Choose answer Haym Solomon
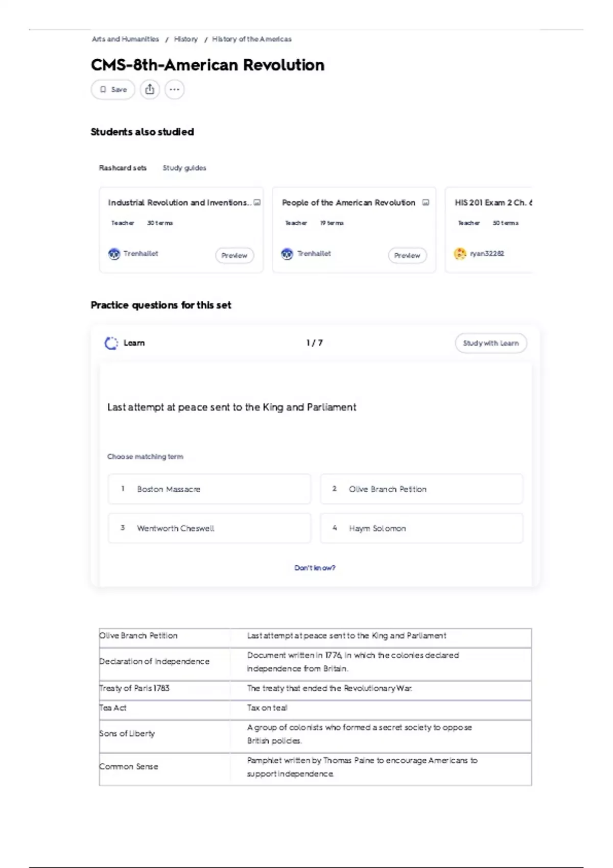The image size is (613, 868). click(x=421, y=528)
